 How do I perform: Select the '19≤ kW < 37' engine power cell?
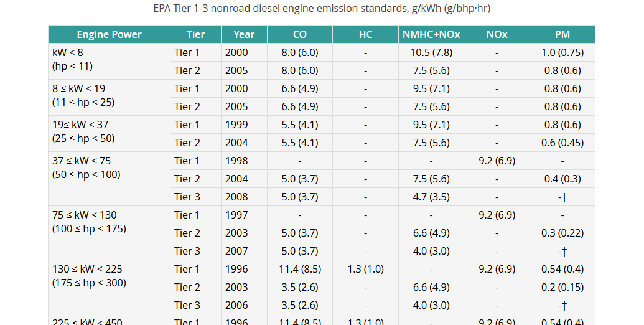110,133
